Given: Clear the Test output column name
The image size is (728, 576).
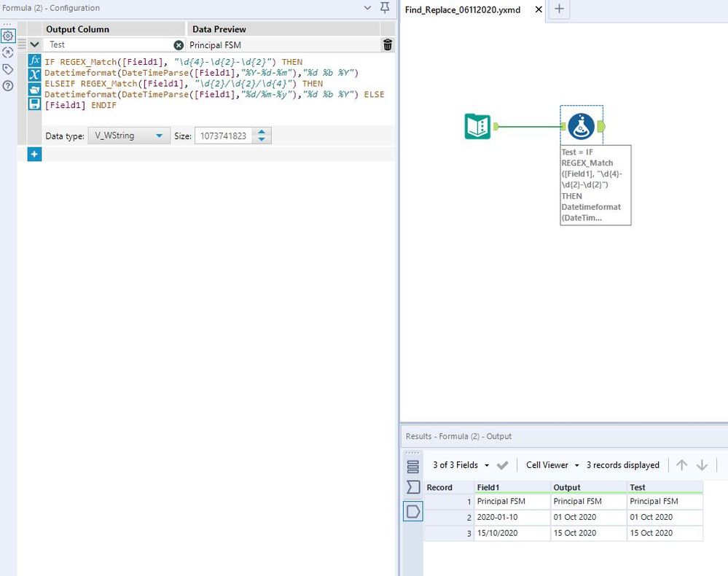Looking at the screenshot, I should click(x=179, y=45).
